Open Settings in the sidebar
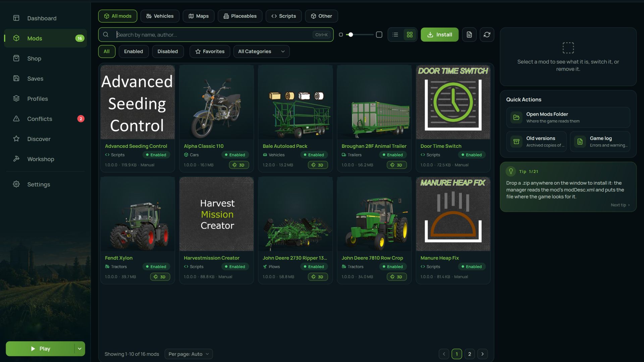 point(45,184)
